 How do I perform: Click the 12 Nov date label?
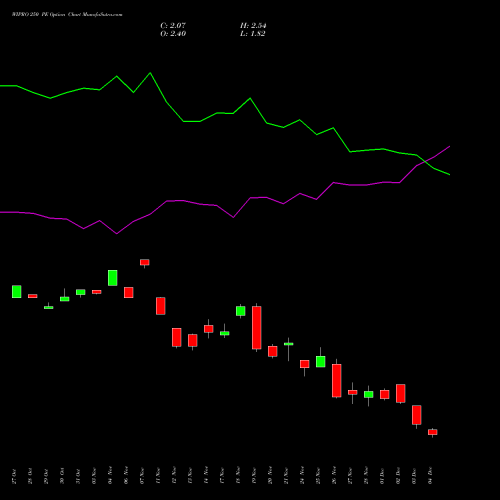point(174,475)
